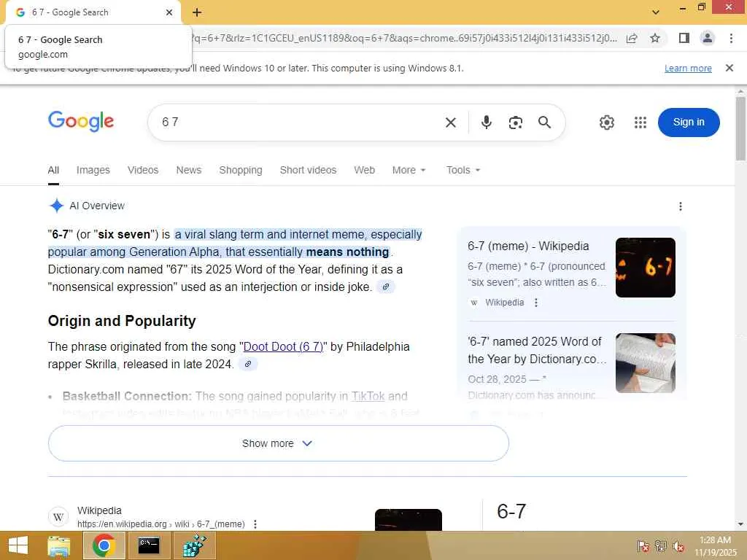Sign in to Google account
Image resolution: width=747 pixels, height=560 pixels.
(x=689, y=122)
